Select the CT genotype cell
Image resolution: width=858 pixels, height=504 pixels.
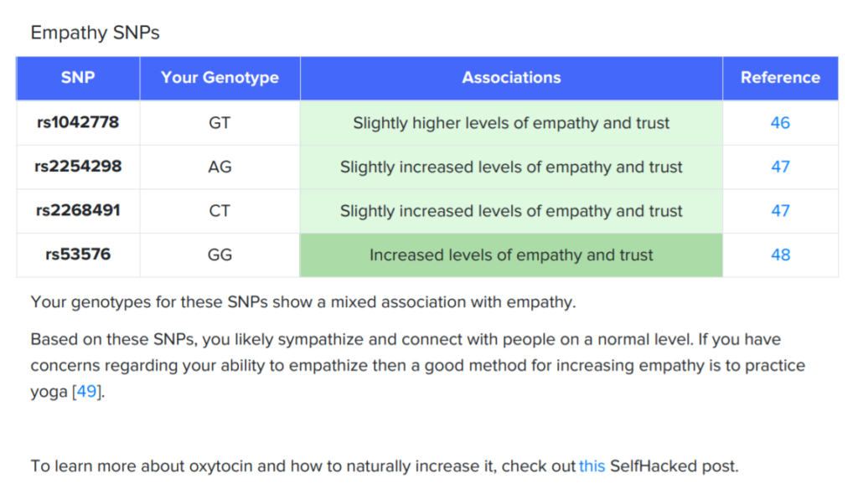point(220,211)
